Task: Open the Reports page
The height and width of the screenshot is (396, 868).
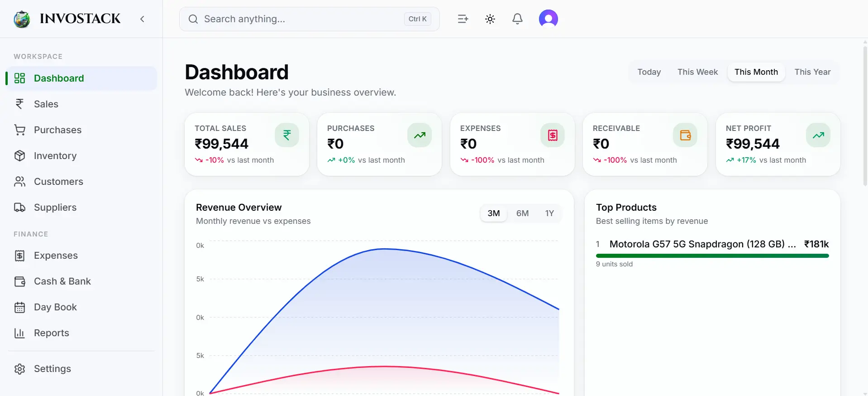Action: (x=81, y=333)
